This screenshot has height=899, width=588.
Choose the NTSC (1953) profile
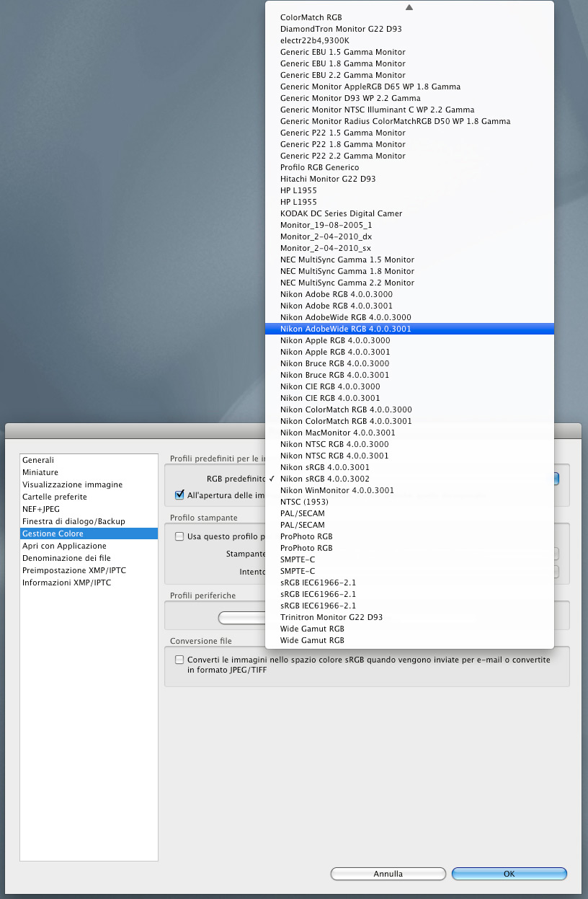409,502
